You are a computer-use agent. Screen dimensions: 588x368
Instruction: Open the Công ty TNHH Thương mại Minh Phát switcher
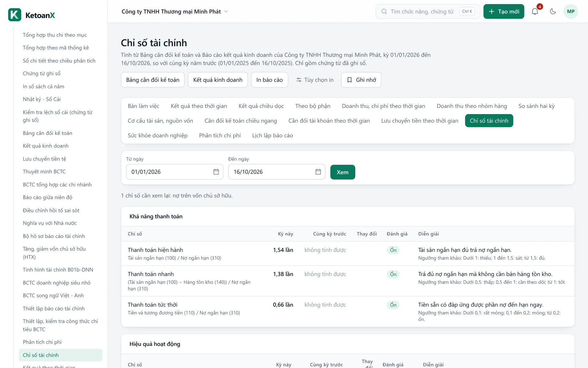[175, 12]
